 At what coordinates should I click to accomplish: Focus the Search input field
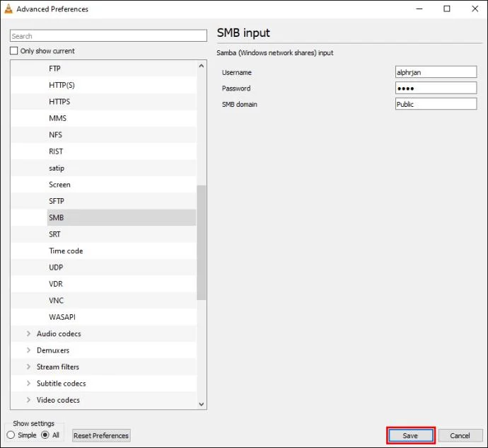point(108,36)
